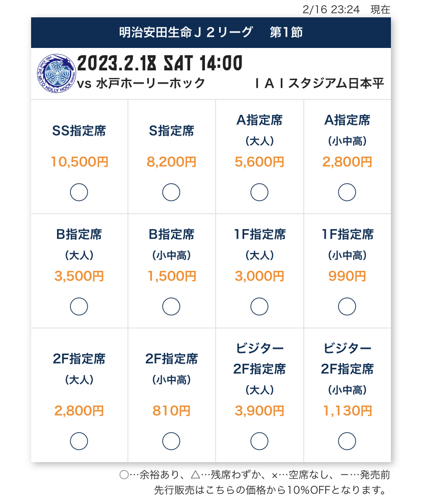This screenshot has height=504, width=422.
Task: Click the 2/16 23:24 現在 timestamp
Action: click(347, 9)
